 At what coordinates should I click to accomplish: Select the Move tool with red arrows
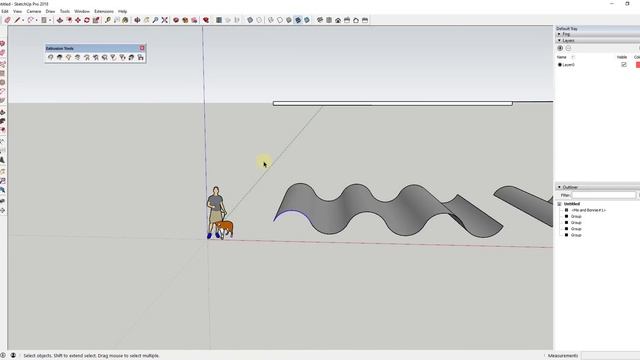78,20
